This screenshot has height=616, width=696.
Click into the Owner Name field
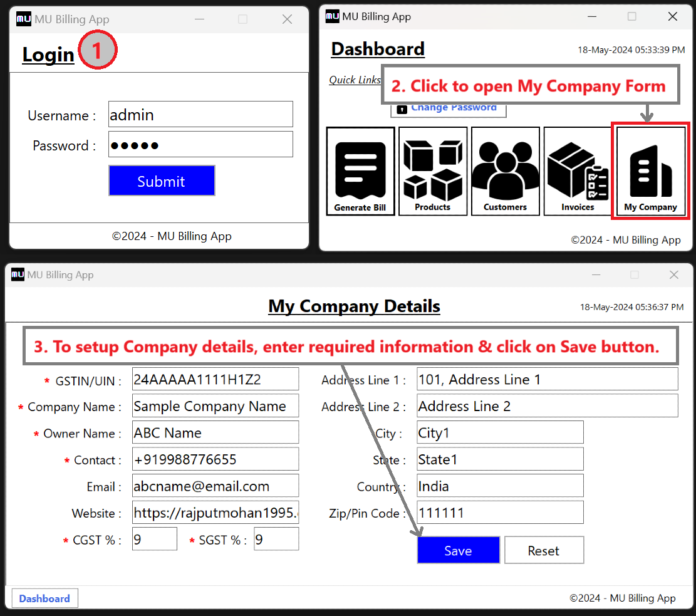click(215, 433)
